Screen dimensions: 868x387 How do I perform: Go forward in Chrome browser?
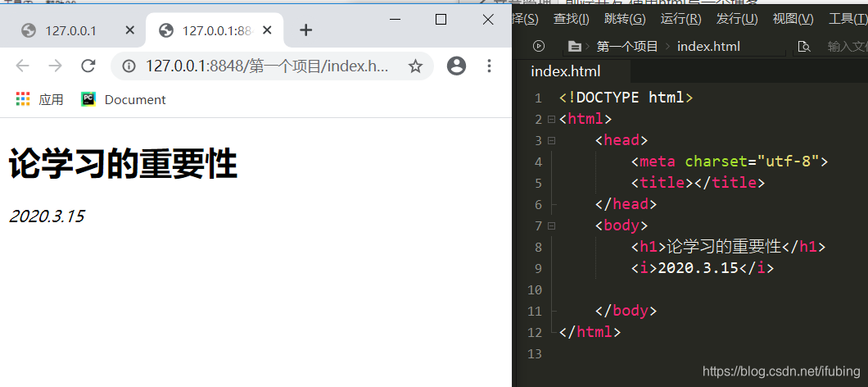56,66
